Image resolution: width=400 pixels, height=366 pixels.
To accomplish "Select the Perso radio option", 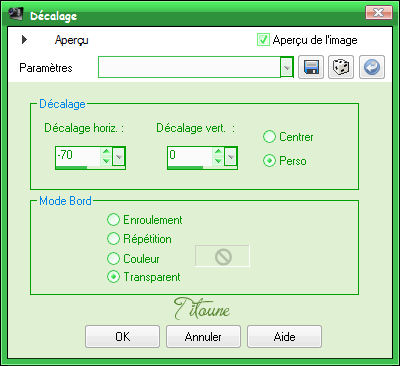I will point(269,161).
